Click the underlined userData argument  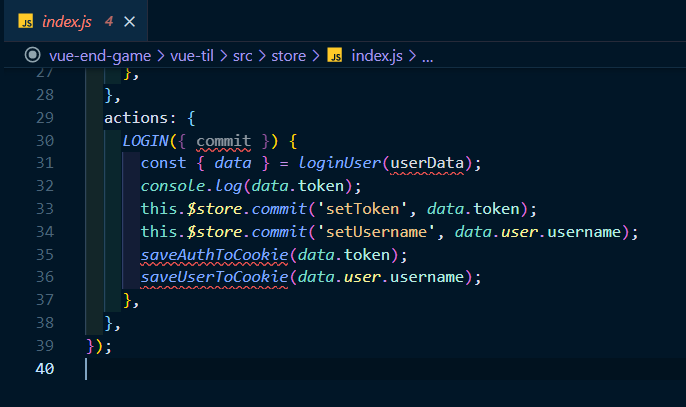point(427,163)
